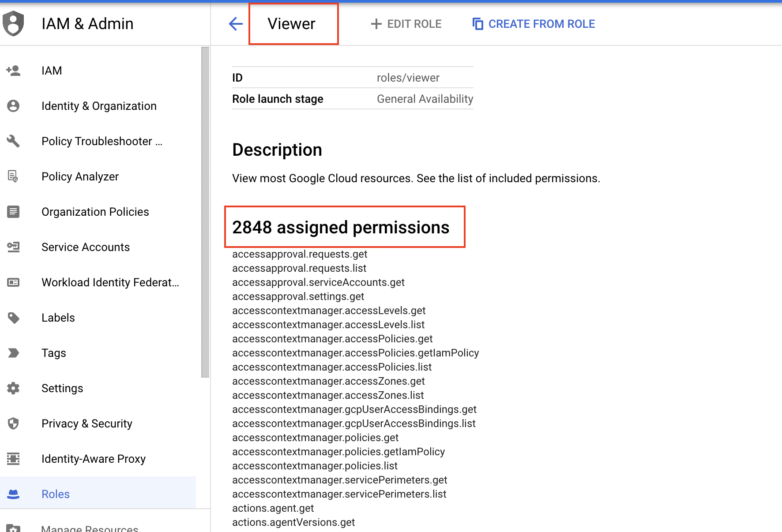The image size is (782, 532).
Task: Click CREATE FROM ROLE button
Action: click(534, 24)
